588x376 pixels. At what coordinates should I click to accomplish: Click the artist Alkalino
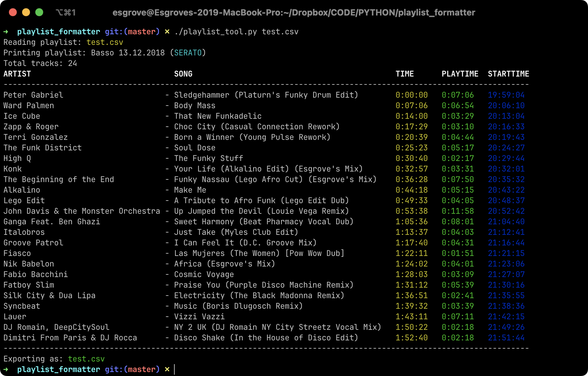point(22,190)
